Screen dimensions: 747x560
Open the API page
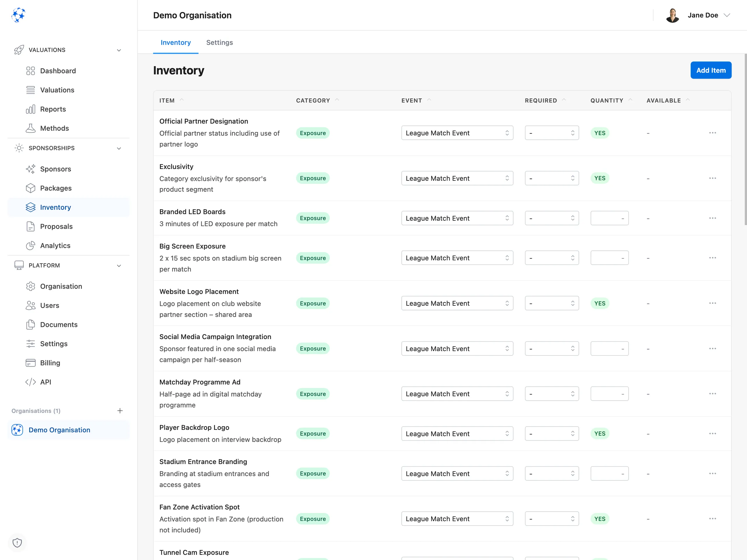[x=69, y=382]
